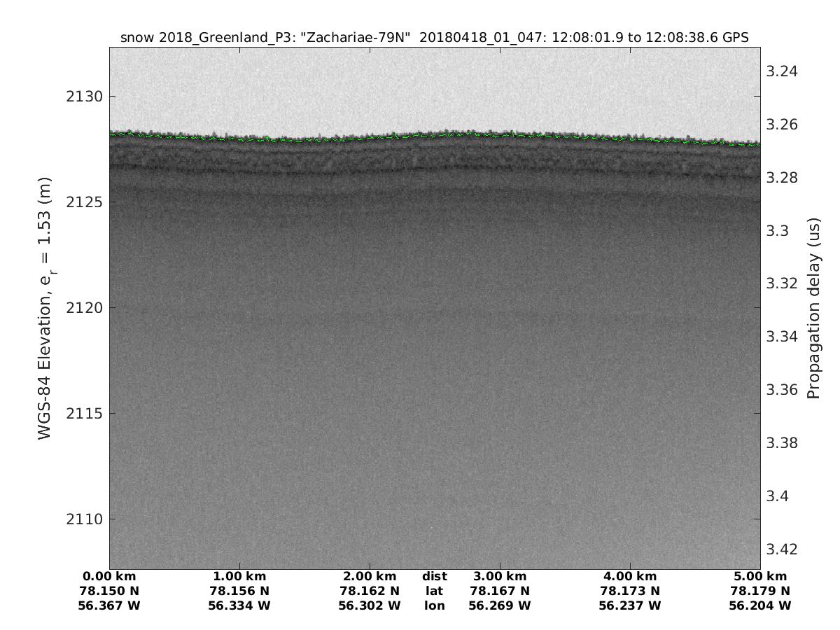Select the 2120 elevation tick label

click(85, 307)
